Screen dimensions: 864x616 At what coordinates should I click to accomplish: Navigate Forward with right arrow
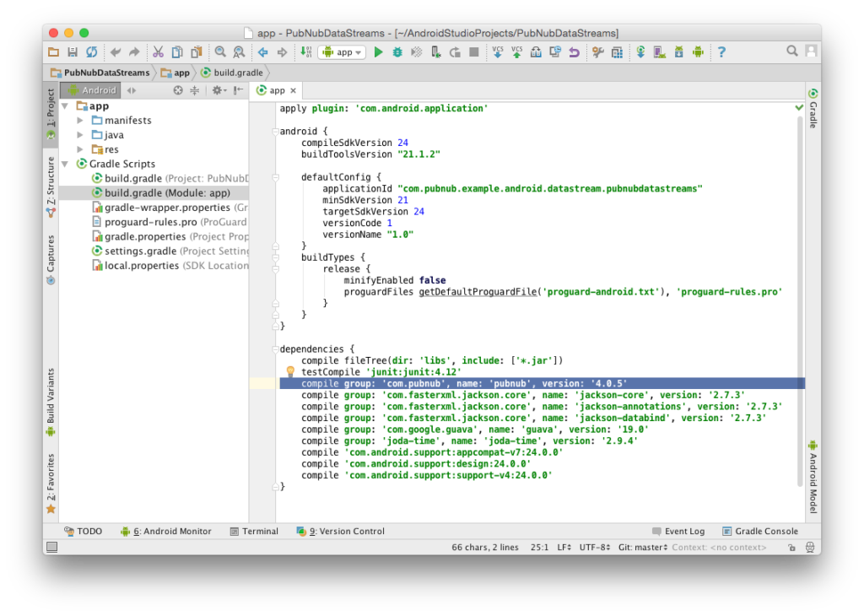(x=282, y=52)
